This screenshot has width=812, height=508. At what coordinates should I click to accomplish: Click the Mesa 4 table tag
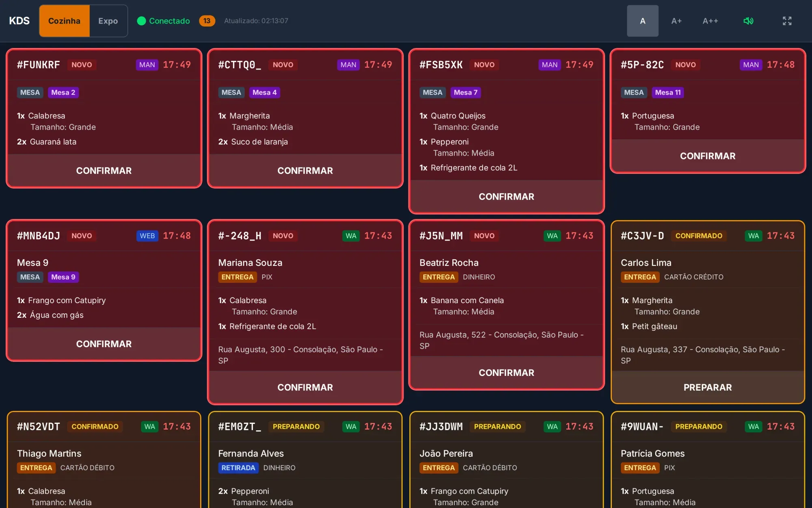coord(265,93)
